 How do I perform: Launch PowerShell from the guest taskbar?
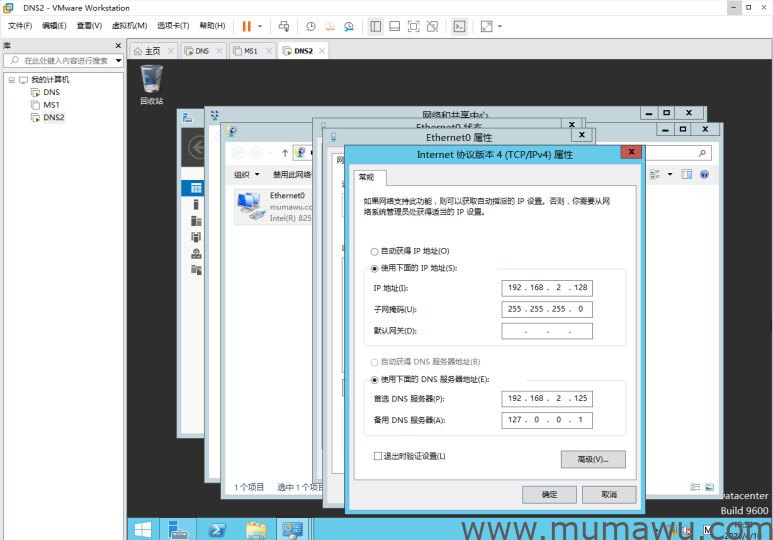pos(215,529)
